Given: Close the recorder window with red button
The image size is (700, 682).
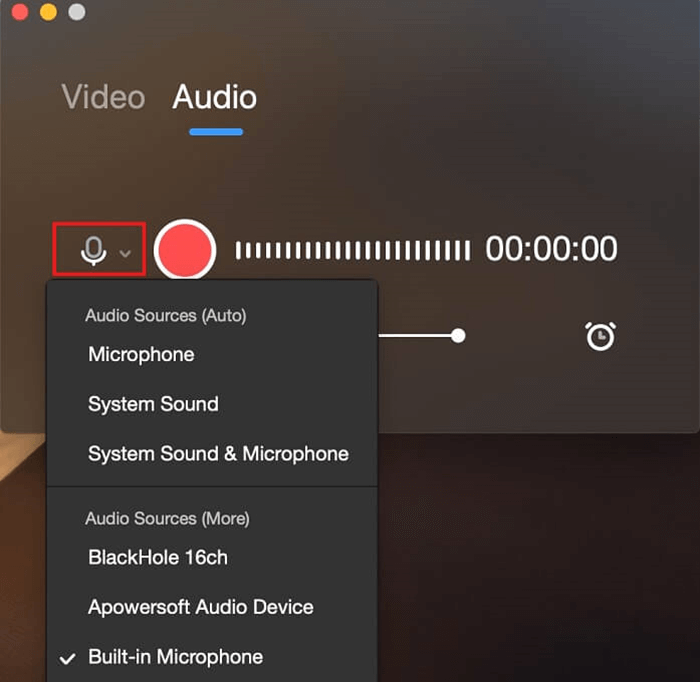Looking at the screenshot, I should click(18, 13).
